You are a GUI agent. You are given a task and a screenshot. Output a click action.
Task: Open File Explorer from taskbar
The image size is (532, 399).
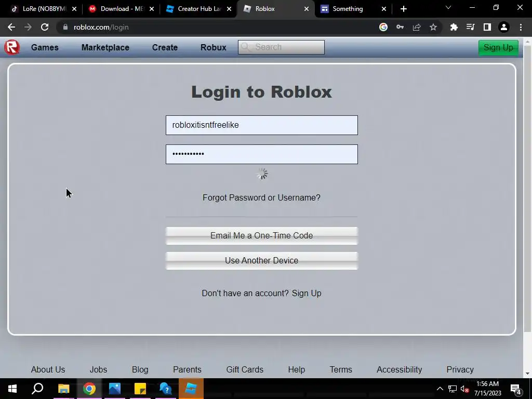pos(63,389)
